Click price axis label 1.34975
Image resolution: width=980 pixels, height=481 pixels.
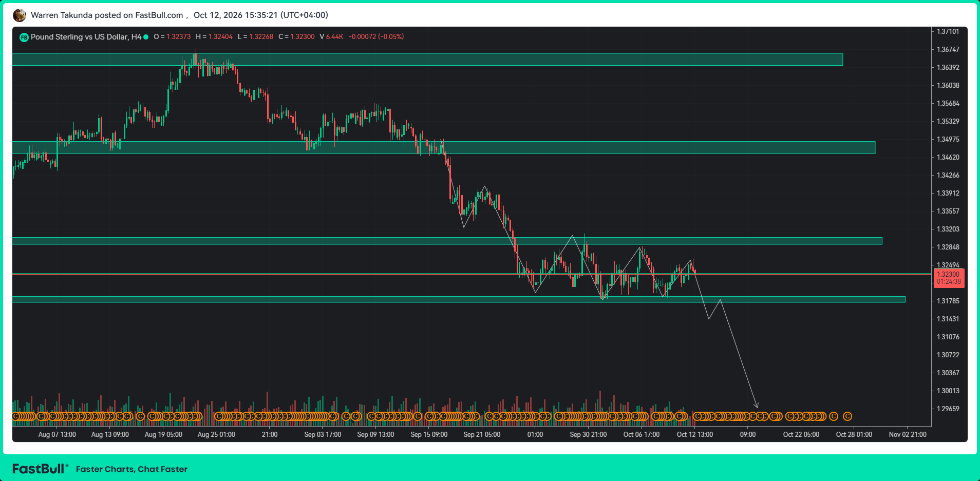click(x=948, y=140)
